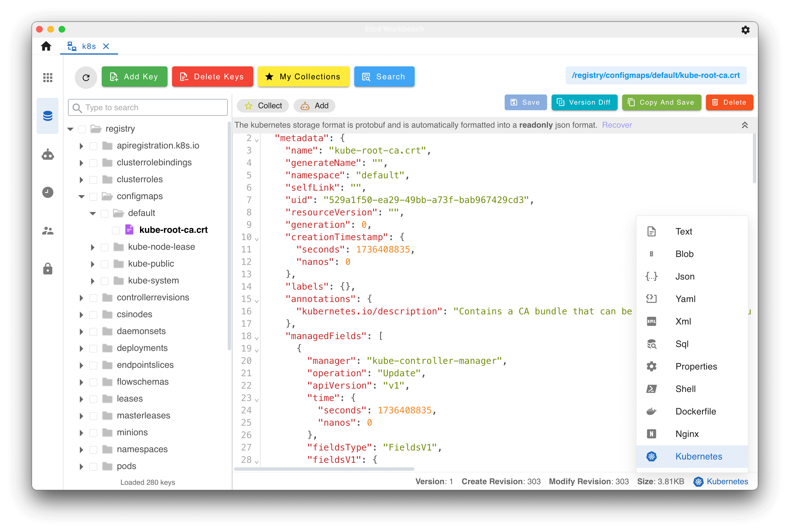Image resolution: width=790 pixels, height=532 pixels.
Task: Check the kube-root-ca.crt key checkbox
Action: click(116, 230)
